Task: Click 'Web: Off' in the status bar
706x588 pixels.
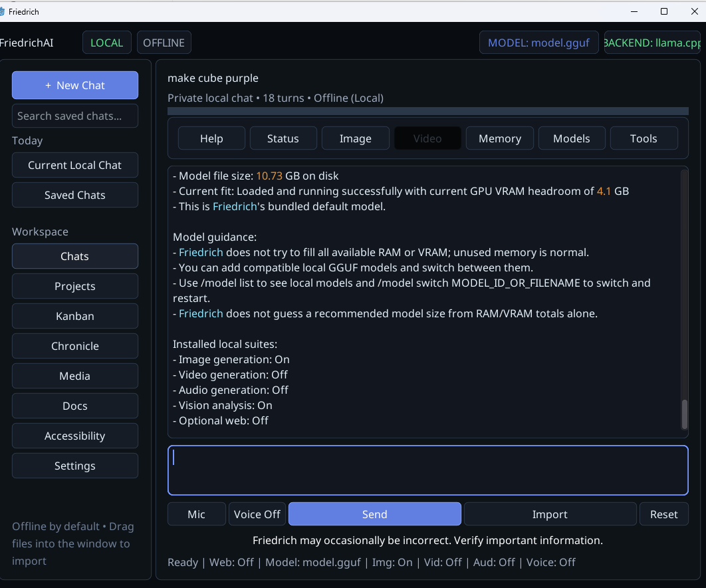Action: (231, 562)
